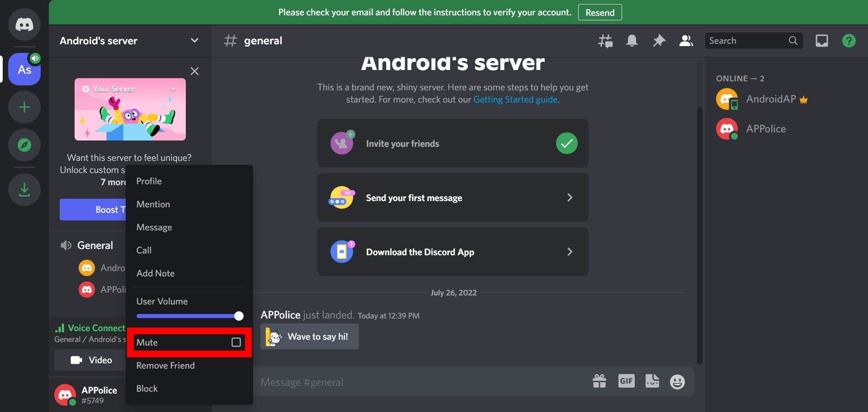
Task: Enable the Mute checkbox for APPolice
Action: click(x=236, y=342)
